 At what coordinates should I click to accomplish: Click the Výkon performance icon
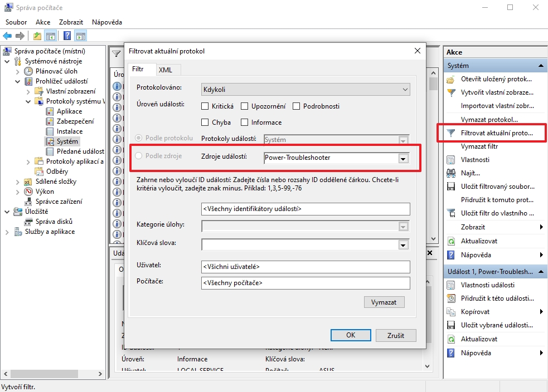tap(28, 192)
